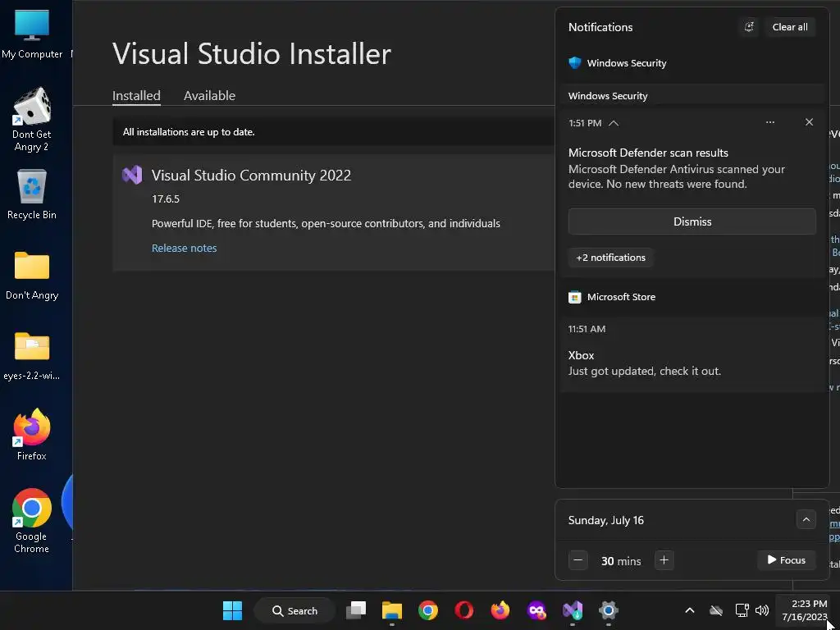Launch Chrome from the taskbar
Screen dimensions: 840x630
[428, 610]
